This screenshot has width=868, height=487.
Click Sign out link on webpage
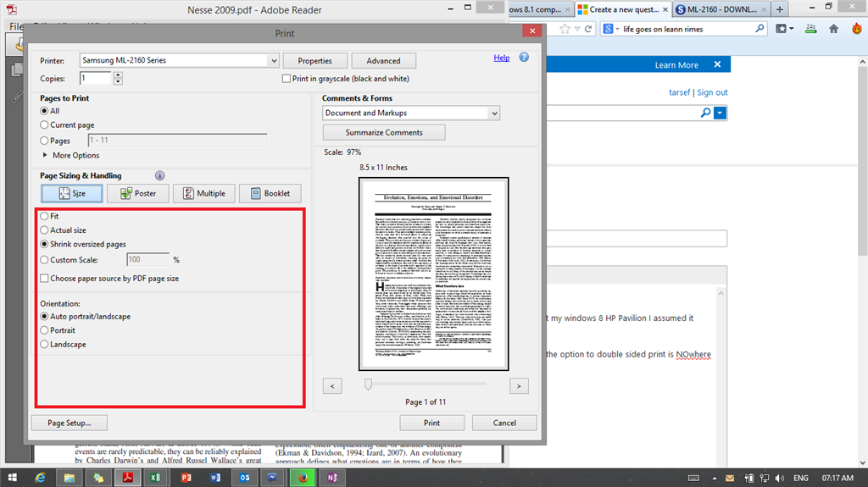pos(712,92)
